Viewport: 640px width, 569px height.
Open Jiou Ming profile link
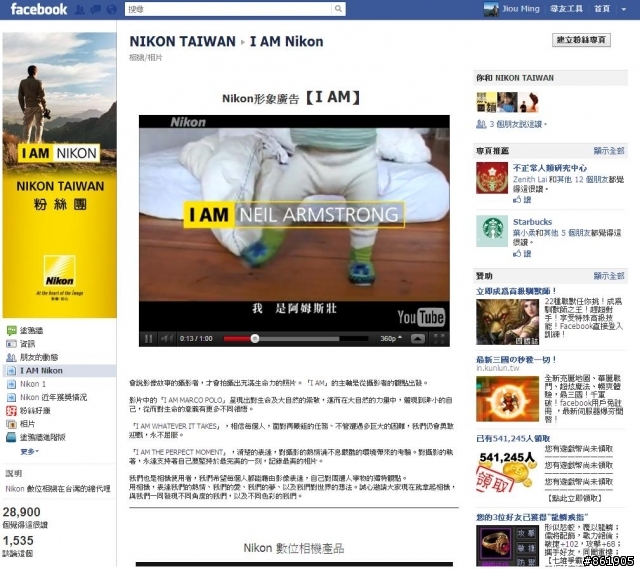click(x=520, y=9)
